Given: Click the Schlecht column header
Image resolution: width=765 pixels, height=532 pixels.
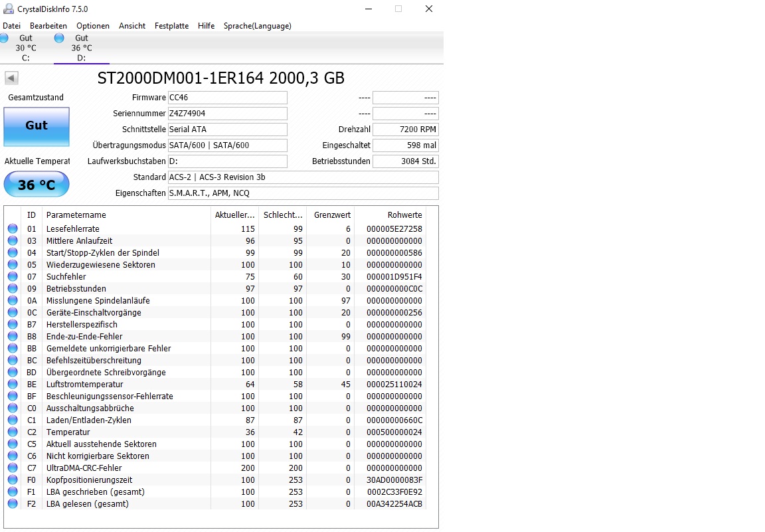Looking at the screenshot, I should [283, 215].
